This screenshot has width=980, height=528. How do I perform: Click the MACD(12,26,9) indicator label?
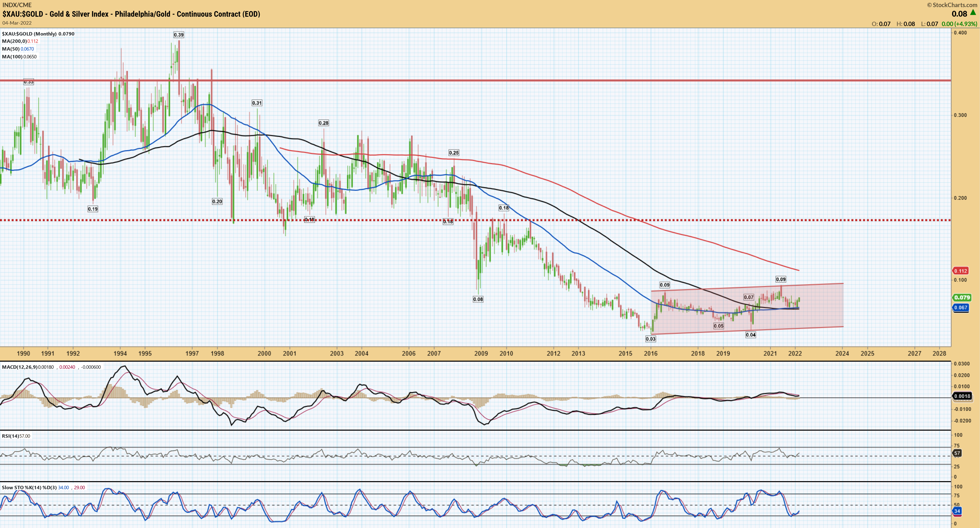20,367
